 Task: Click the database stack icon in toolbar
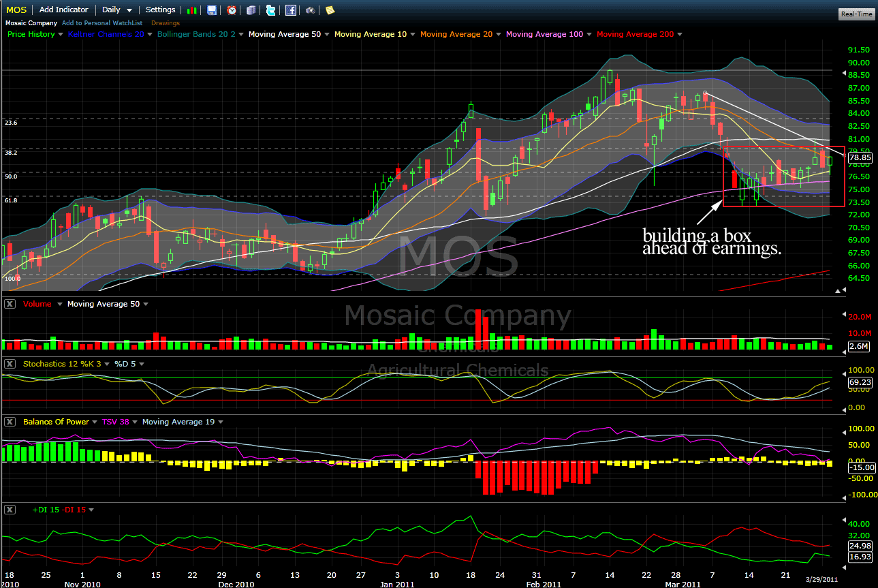[x=251, y=10]
